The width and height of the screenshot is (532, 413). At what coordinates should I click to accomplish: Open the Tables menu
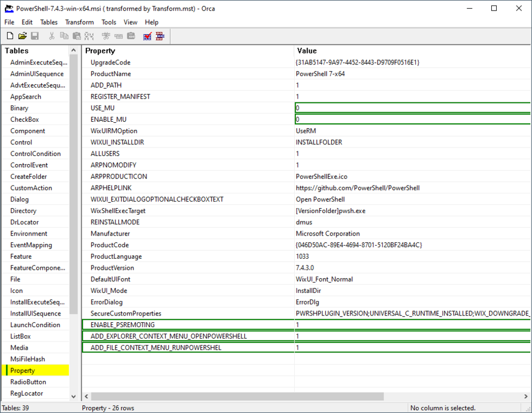pos(49,22)
